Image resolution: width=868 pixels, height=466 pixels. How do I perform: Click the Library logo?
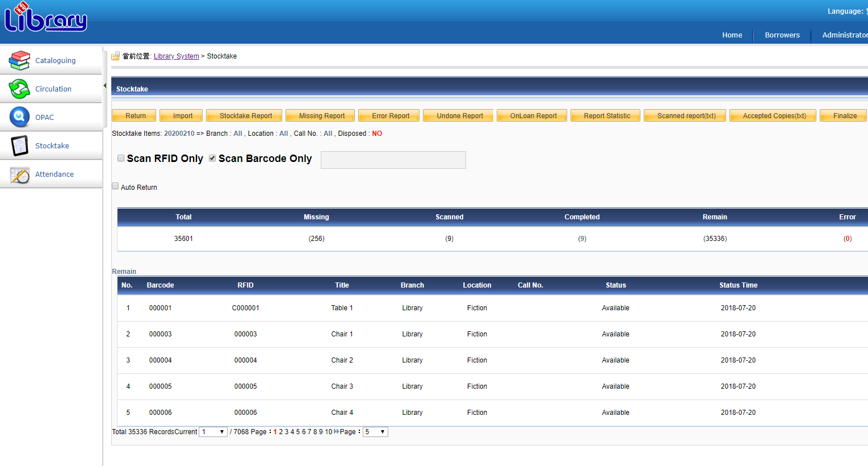pyautogui.click(x=45, y=17)
